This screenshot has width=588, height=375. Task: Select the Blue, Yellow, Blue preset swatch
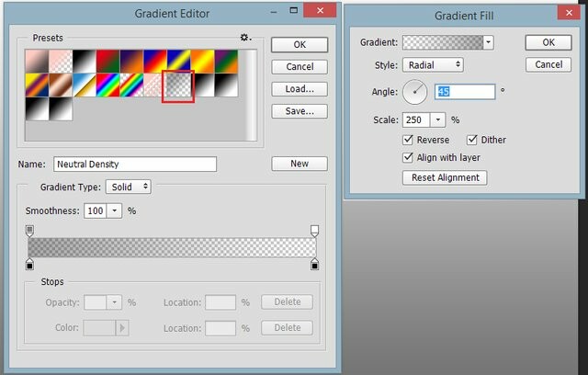pyautogui.click(x=179, y=62)
